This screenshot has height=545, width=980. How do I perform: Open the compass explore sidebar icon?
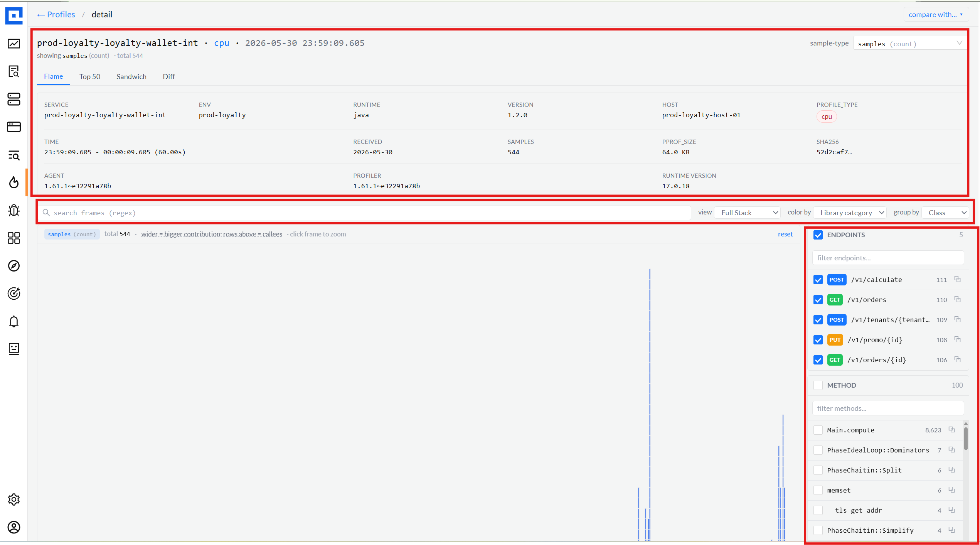(14, 266)
